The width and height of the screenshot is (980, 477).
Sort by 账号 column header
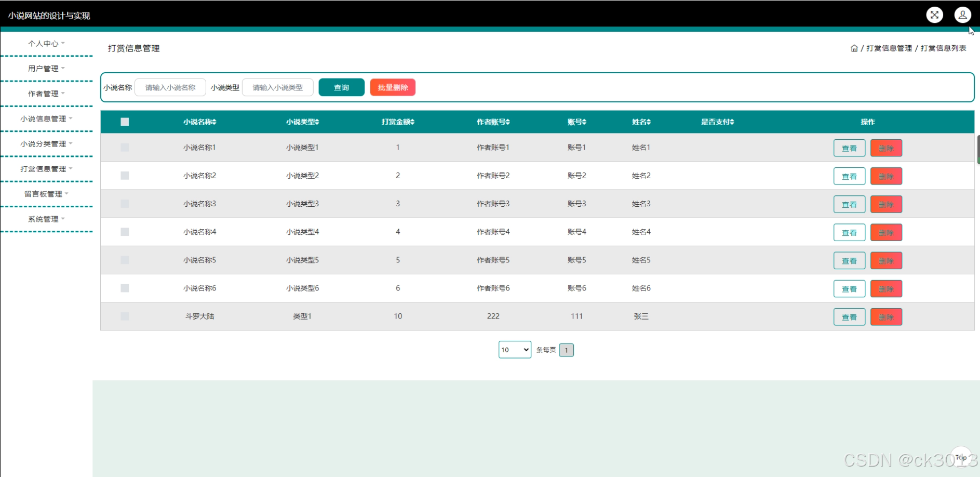click(576, 122)
